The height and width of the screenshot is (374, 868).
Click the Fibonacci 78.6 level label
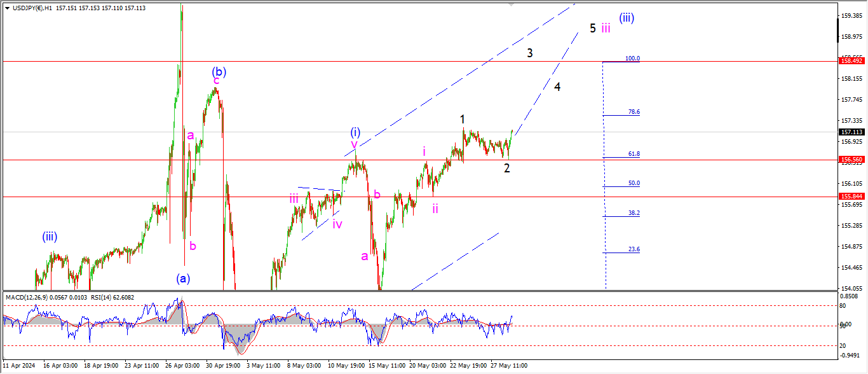click(634, 112)
